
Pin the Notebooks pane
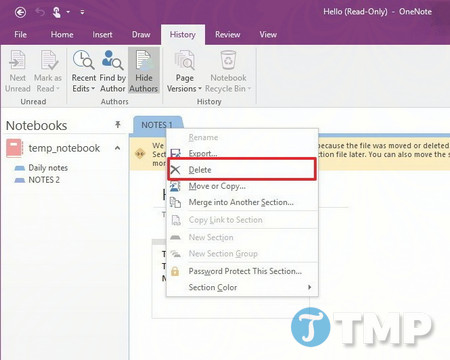coord(117,125)
